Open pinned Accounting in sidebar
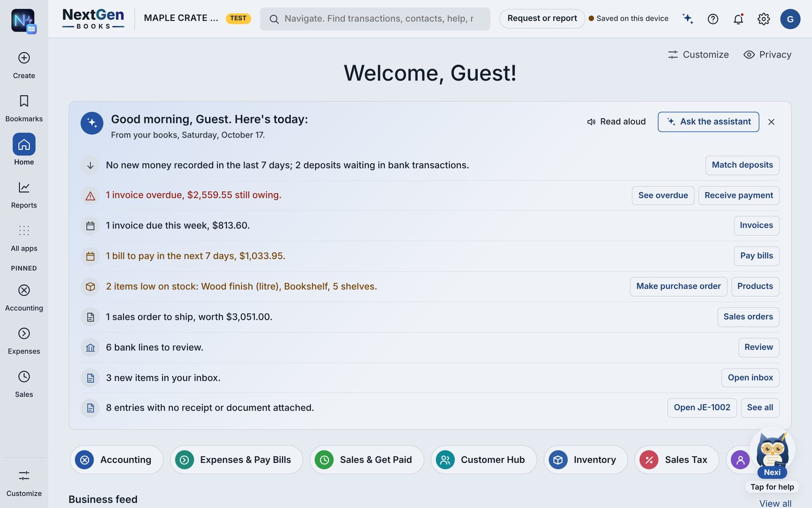The height and width of the screenshot is (508, 812). (x=24, y=298)
